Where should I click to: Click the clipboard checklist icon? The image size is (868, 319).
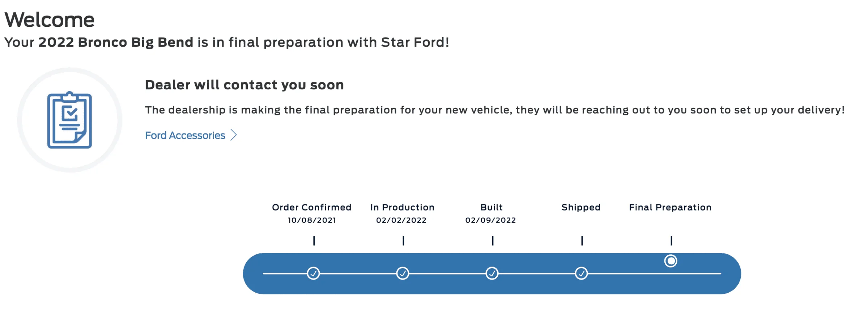coord(69,120)
